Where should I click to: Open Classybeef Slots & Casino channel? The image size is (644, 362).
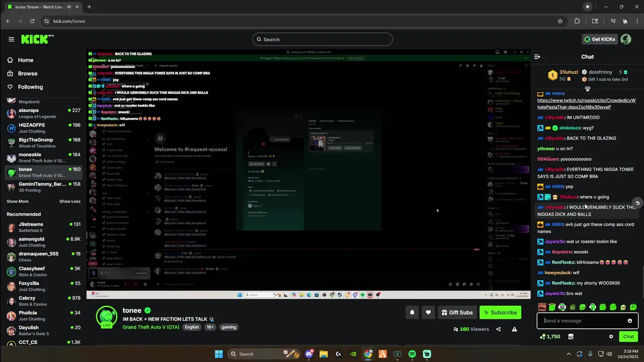click(43, 271)
